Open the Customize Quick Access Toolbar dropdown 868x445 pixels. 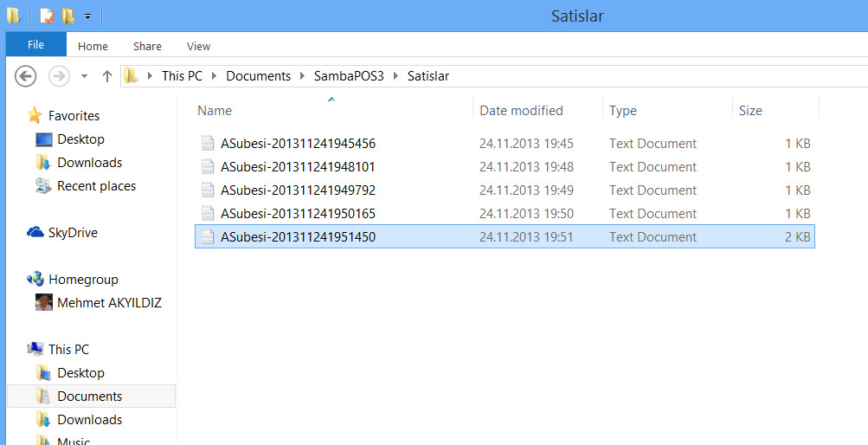[87, 16]
